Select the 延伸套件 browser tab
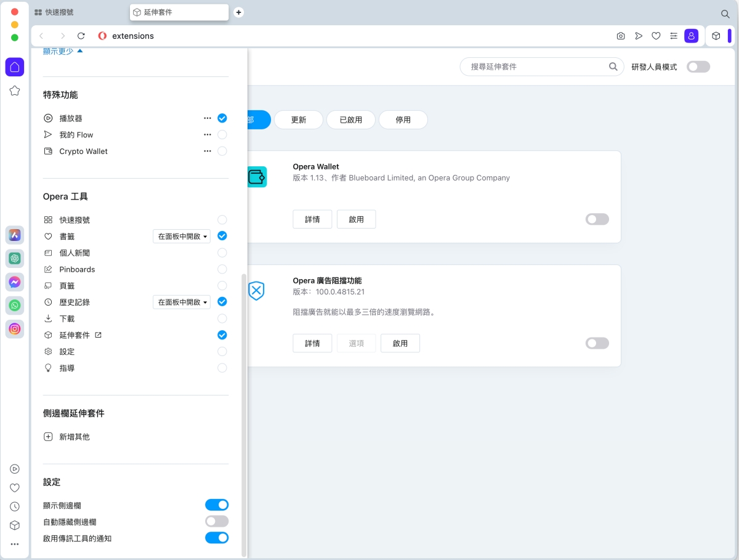The height and width of the screenshot is (560, 739). point(179,12)
